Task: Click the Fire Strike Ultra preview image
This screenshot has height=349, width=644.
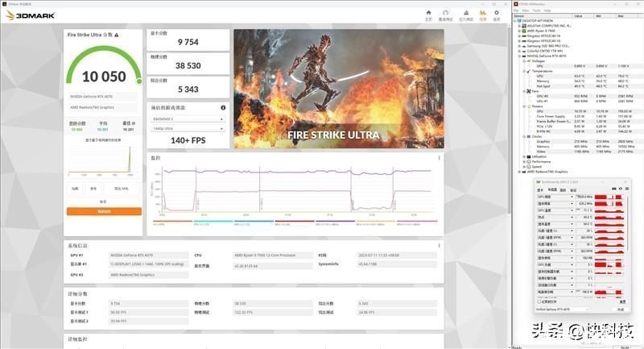Action: [339, 89]
